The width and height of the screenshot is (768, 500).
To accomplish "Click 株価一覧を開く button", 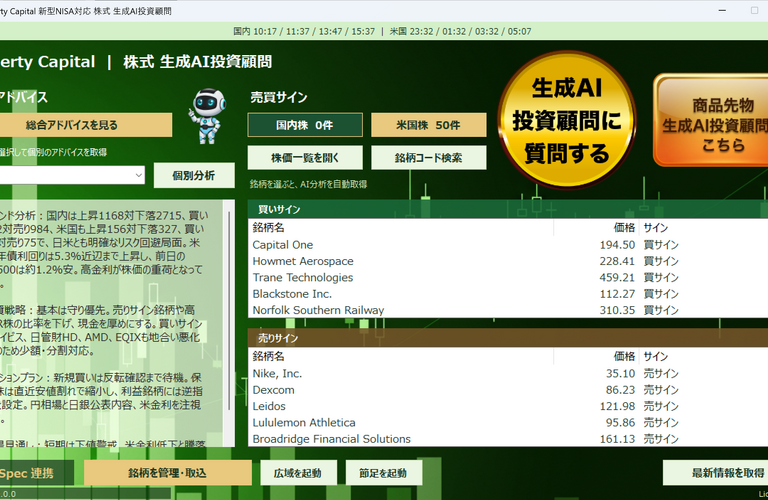I will [x=305, y=158].
